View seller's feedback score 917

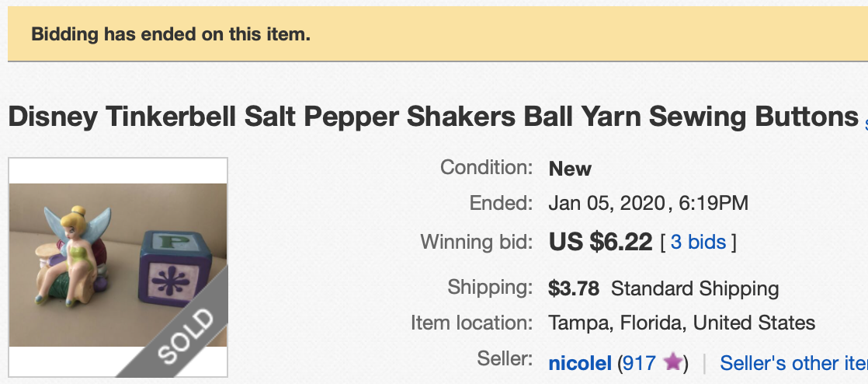639,363
